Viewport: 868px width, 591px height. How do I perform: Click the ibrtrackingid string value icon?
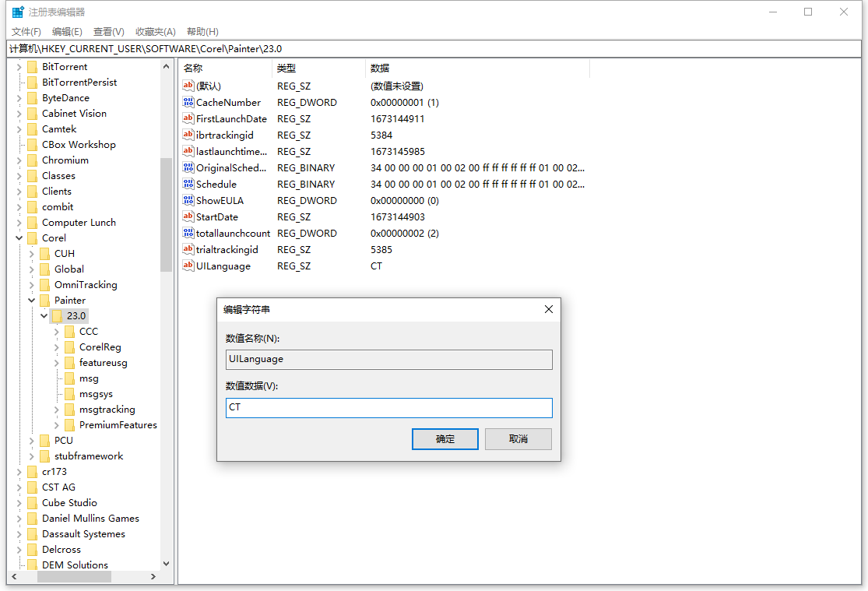tap(188, 135)
